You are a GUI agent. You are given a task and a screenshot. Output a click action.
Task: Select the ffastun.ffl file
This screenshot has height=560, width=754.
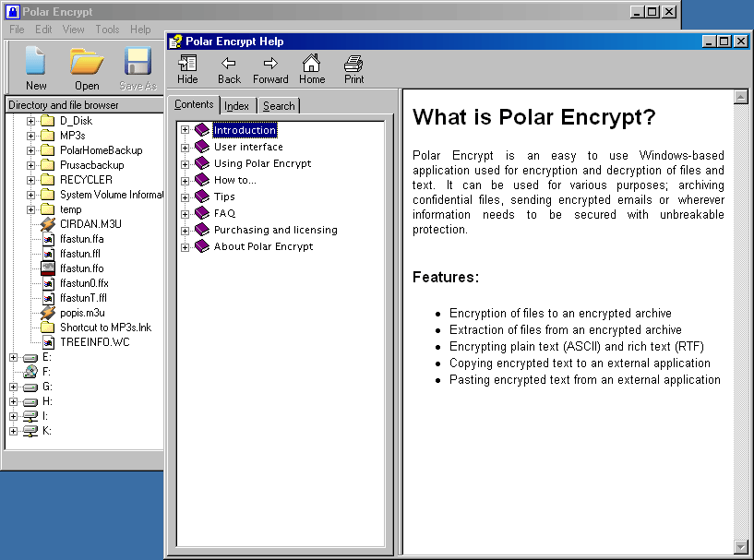point(80,254)
